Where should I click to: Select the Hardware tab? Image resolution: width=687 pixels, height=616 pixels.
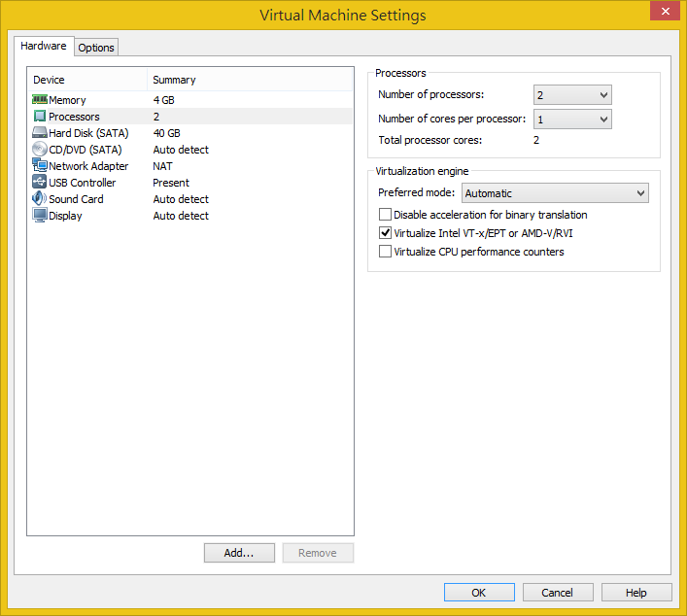pos(44,46)
